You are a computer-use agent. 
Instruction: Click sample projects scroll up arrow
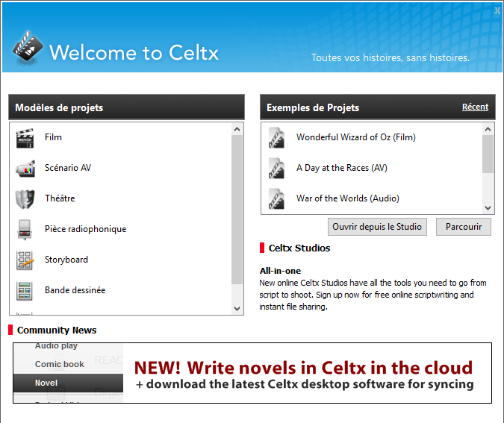tap(488, 129)
